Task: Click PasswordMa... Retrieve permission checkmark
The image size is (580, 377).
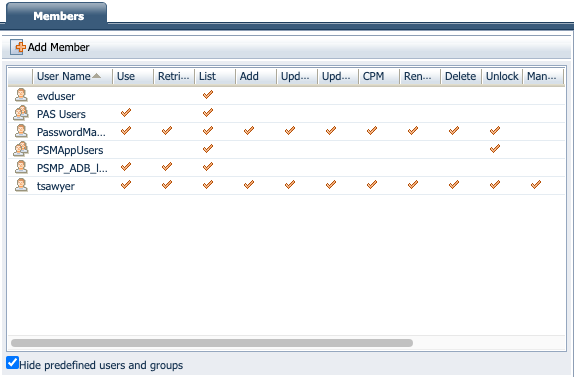Action: click(x=167, y=131)
